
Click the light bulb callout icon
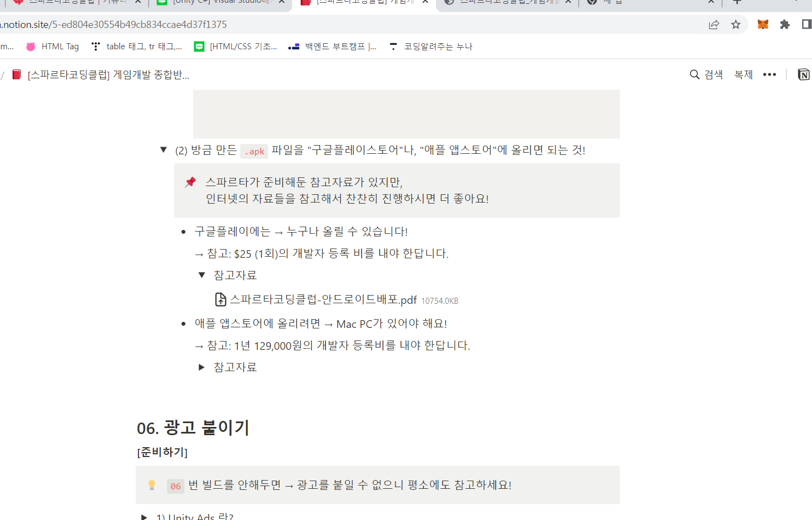(152, 485)
